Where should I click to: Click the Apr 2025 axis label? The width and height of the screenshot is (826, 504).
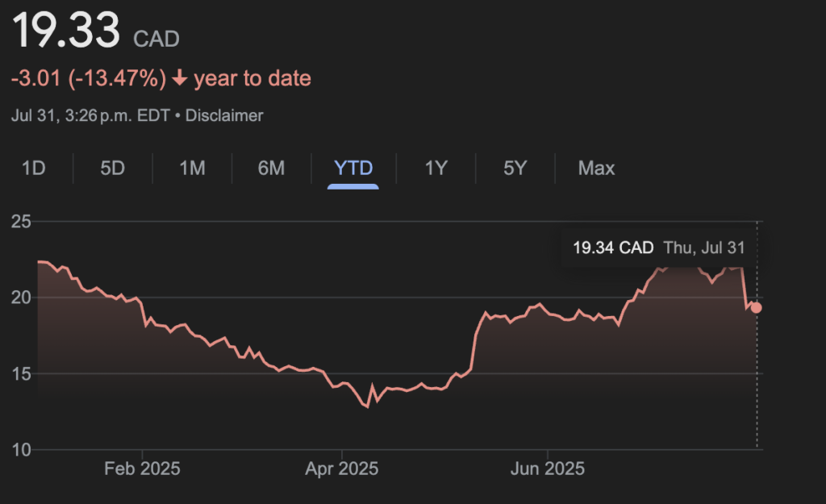click(342, 469)
